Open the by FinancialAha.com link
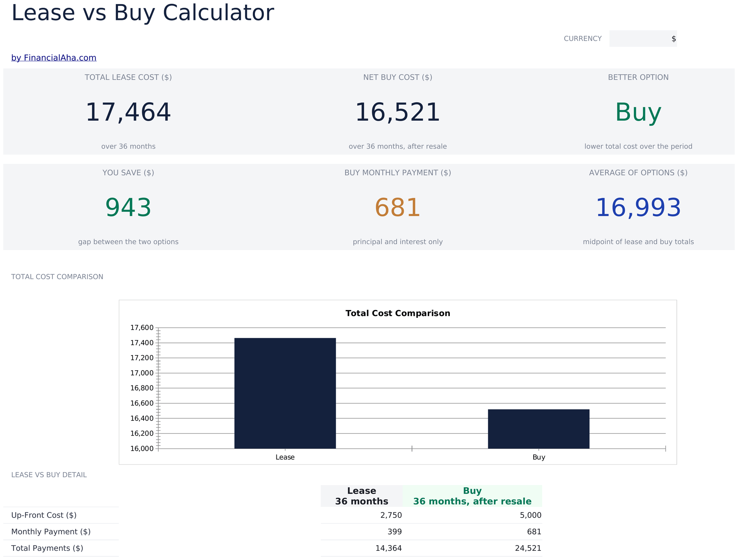The height and width of the screenshot is (560, 738). click(x=54, y=58)
